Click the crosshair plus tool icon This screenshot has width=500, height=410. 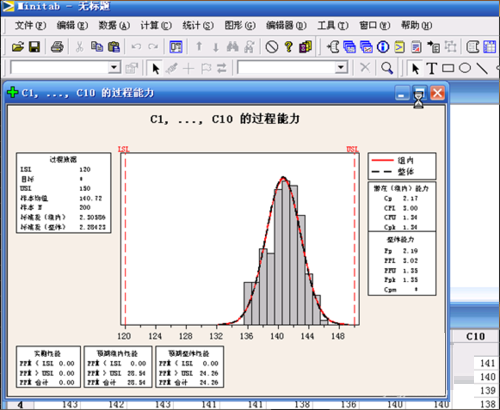pyautogui.click(x=189, y=68)
